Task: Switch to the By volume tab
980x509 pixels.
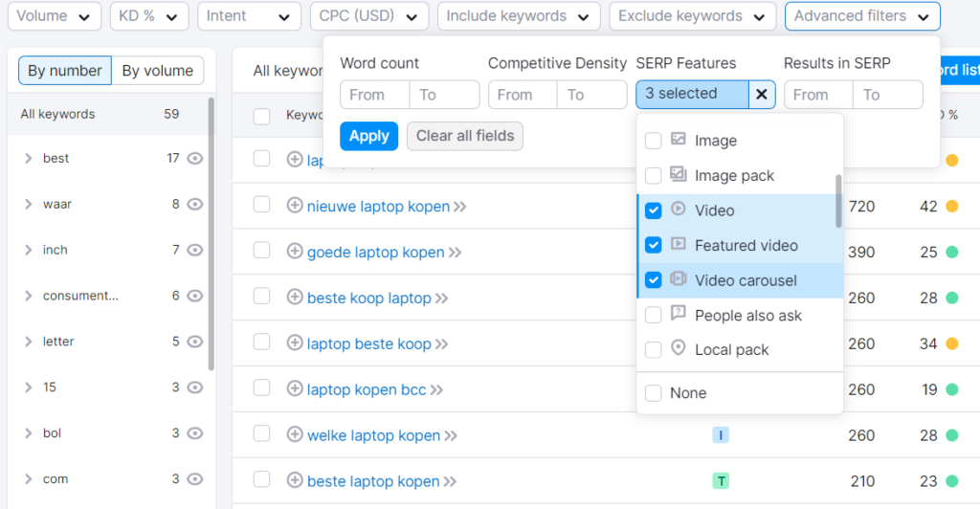Action: [157, 71]
